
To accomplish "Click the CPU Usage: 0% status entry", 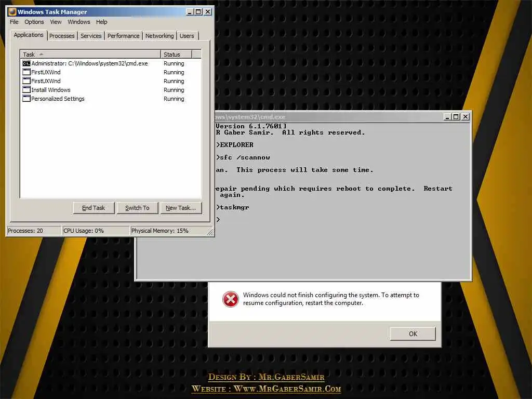I will [x=96, y=231].
